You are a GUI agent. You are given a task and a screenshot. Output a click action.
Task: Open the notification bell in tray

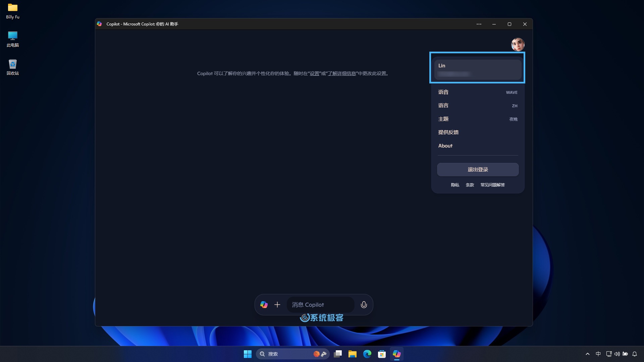(x=635, y=354)
